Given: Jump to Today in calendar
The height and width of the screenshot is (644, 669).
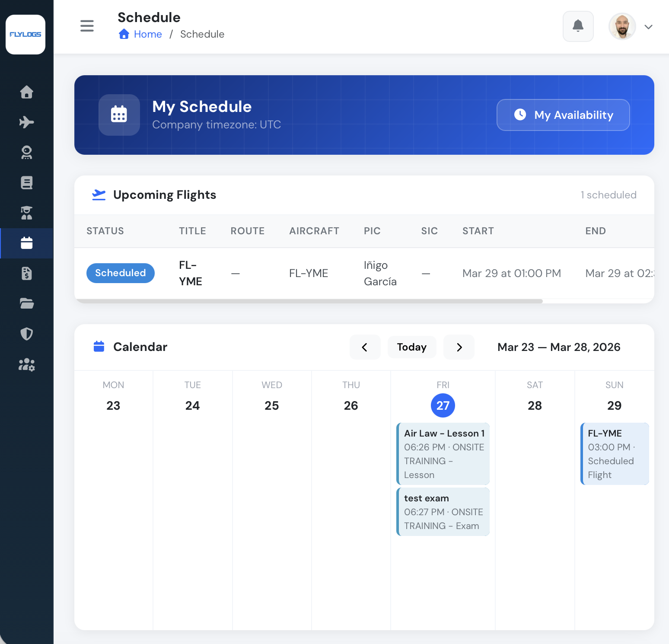Looking at the screenshot, I should (412, 347).
